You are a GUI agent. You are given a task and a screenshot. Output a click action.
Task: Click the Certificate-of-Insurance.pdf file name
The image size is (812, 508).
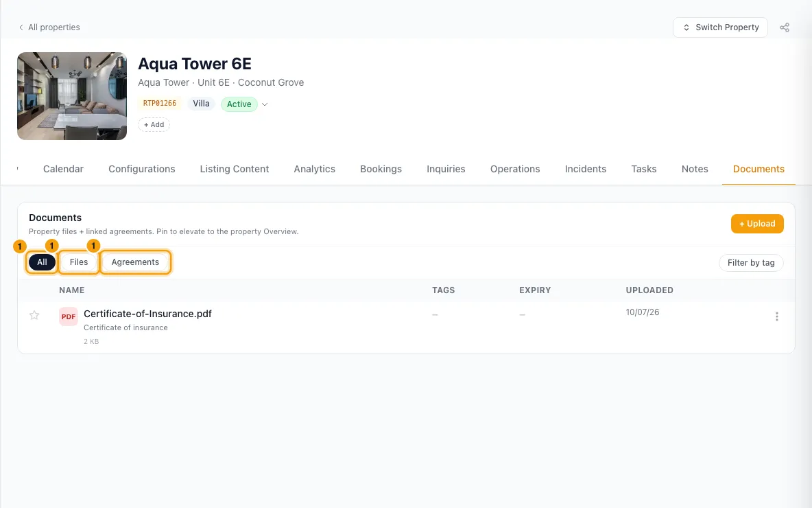click(x=147, y=314)
